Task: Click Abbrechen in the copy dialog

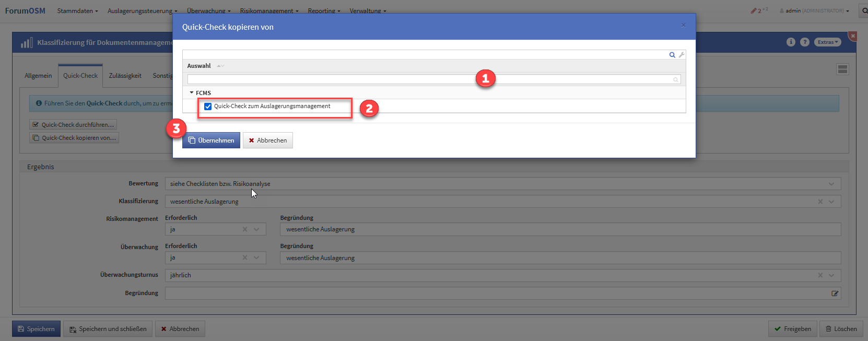Action: click(x=267, y=140)
